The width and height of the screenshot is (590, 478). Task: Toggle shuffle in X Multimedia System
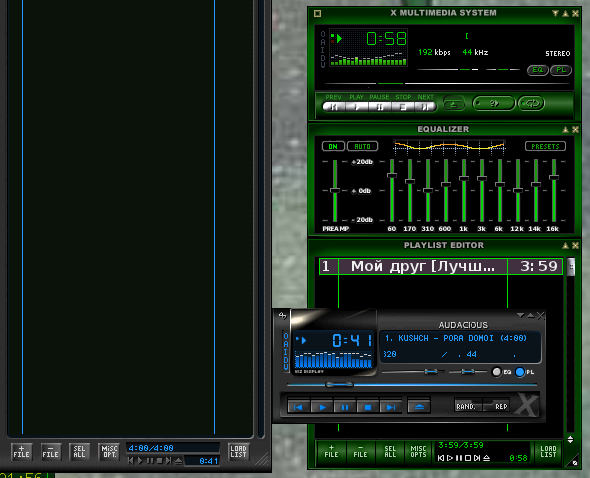tap(493, 103)
